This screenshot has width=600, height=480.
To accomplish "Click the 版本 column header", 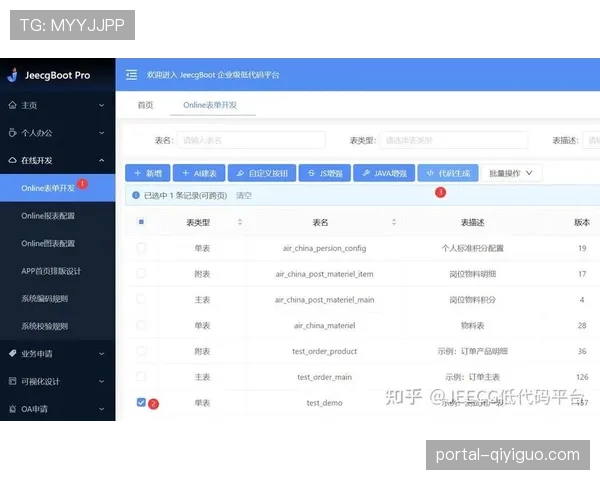I will tap(582, 222).
